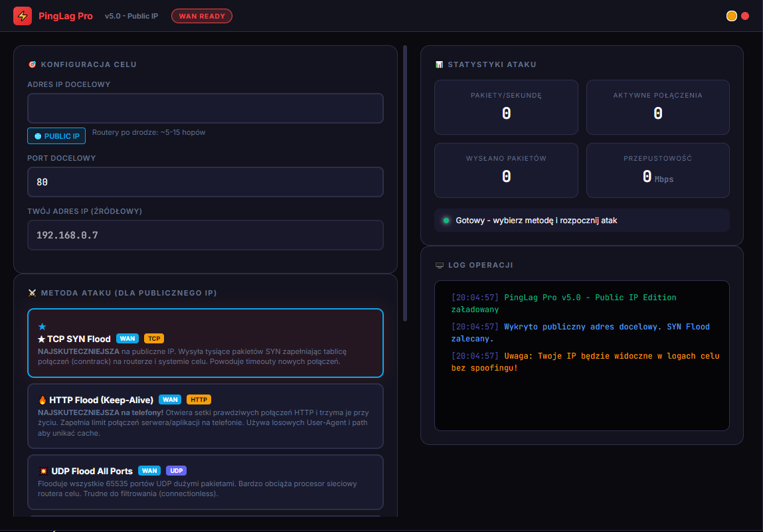Click the 'PingLag Pro' title text
The image size is (763, 532).
[66, 16]
